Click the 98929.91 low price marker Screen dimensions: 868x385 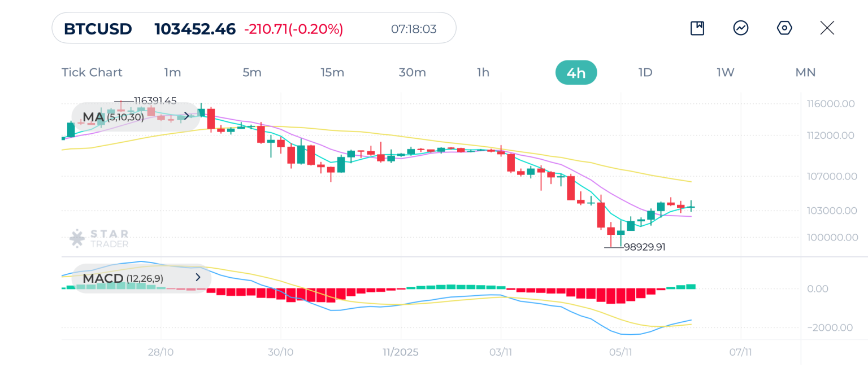(644, 247)
